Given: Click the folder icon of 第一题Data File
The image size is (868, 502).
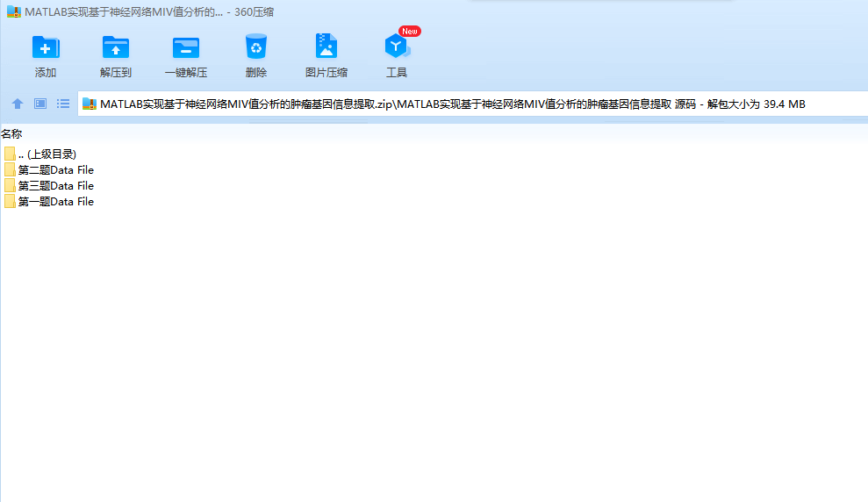Looking at the screenshot, I should click(x=10, y=202).
